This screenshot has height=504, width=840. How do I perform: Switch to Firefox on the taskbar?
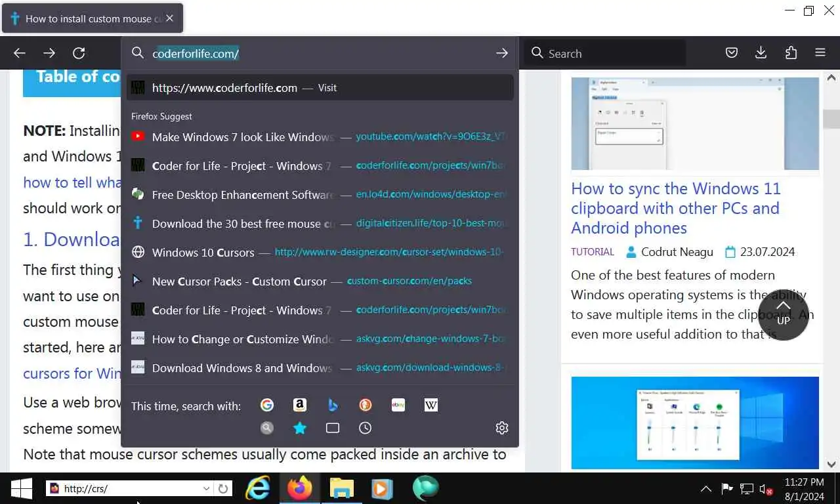pyautogui.click(x=300, y=488)
